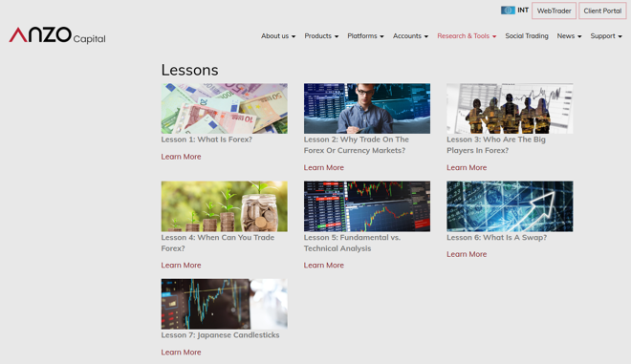Click Learn More under Lesson 7
The height and width of the screenshot is (364, 631).
pyautogui.click(x=181, y=352)
